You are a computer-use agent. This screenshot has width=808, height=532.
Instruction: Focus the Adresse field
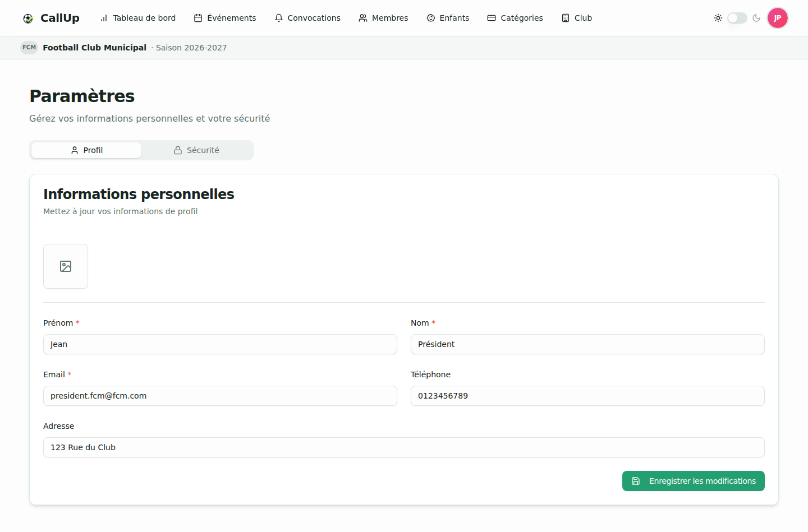(404, 447)
